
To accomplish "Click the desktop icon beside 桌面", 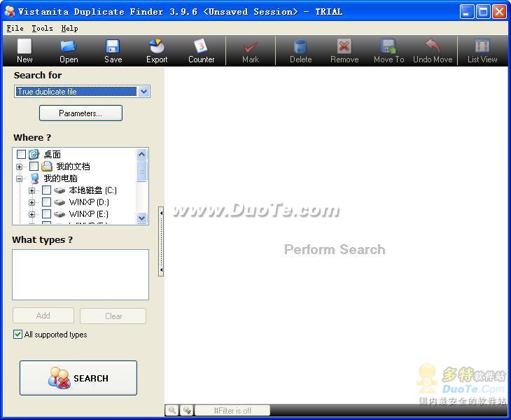I will (x=34, y=154).
